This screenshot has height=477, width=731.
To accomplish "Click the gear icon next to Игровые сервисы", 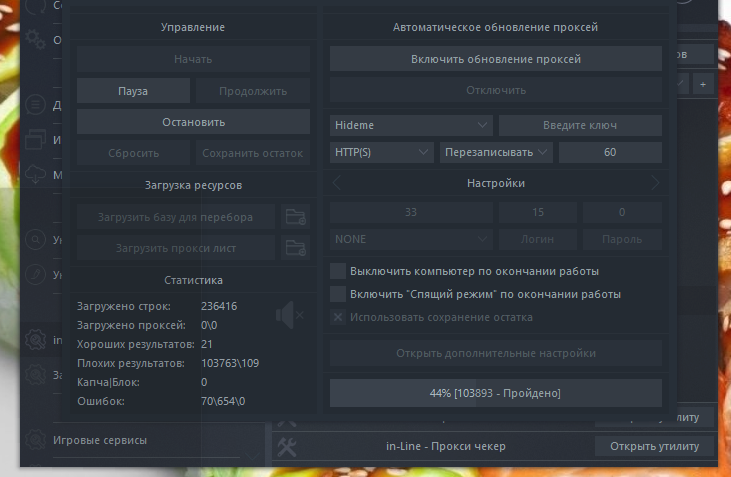I will [x=35, y=440].
